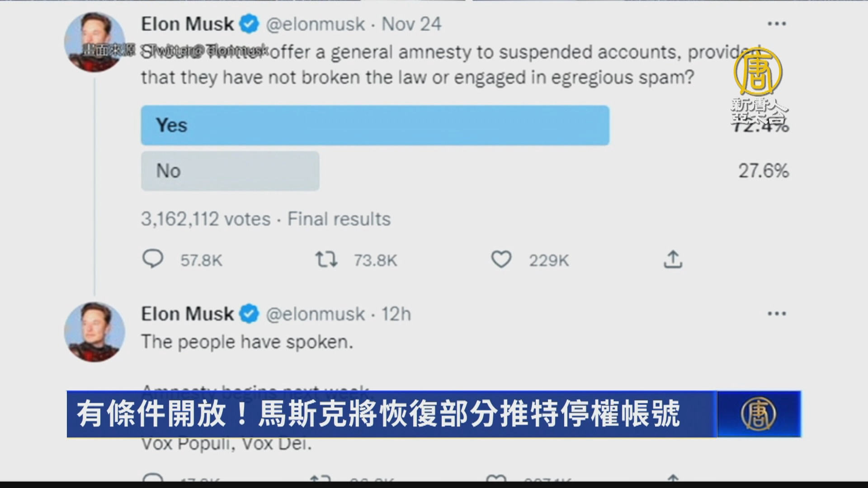The image size is (868, 488).
Task: Click the verified badge on the Nov 24 tweet
Action: (249, 24)
